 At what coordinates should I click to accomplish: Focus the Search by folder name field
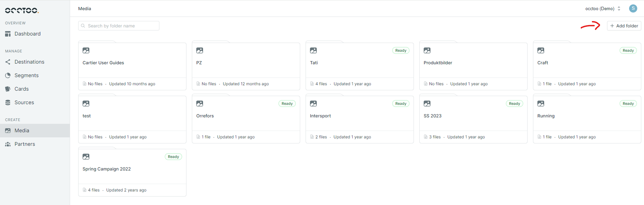click(x=119, y=26)
